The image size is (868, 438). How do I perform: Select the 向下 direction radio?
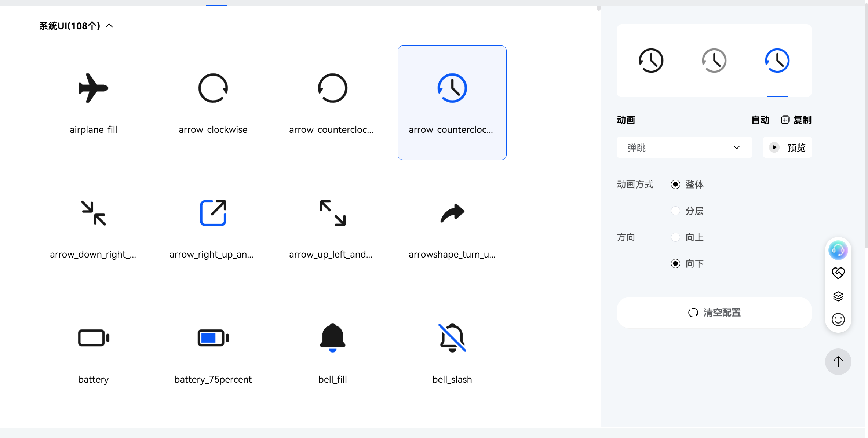pos(675,264)
